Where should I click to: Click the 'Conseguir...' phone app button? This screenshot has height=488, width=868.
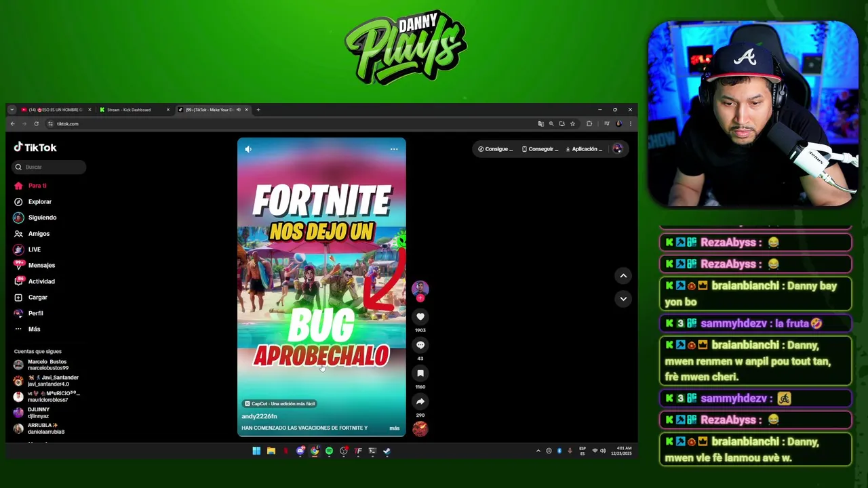coord(540,149)
